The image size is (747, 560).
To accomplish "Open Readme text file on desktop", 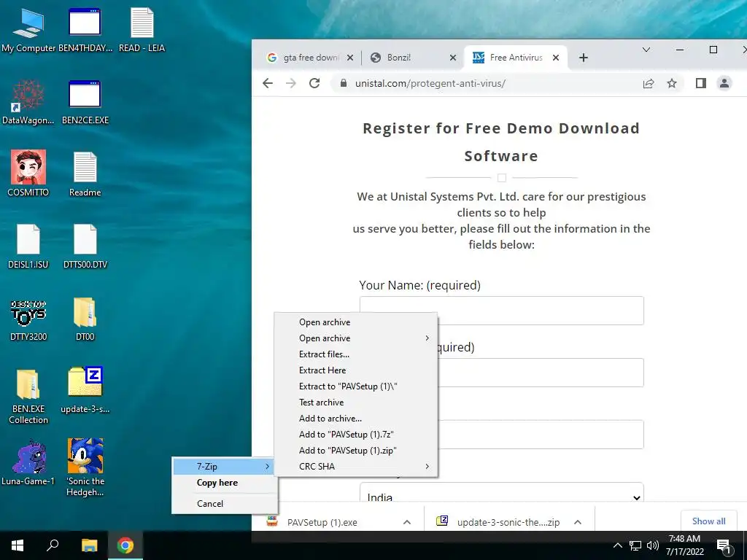I will [x=85, y=174].
